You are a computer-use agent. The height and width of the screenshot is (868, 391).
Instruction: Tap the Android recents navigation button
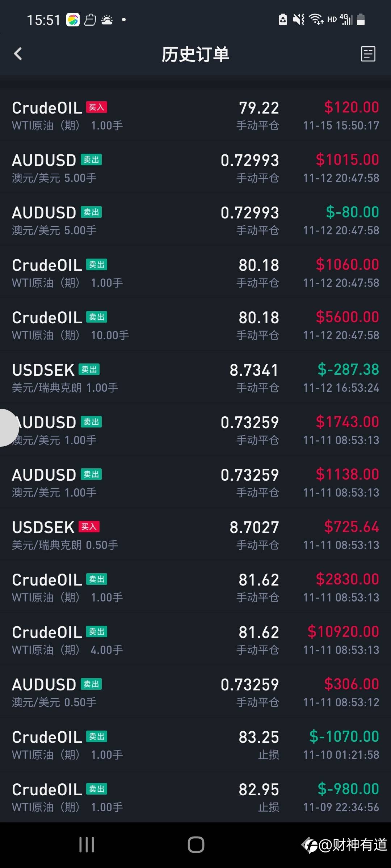pos(87,845)
